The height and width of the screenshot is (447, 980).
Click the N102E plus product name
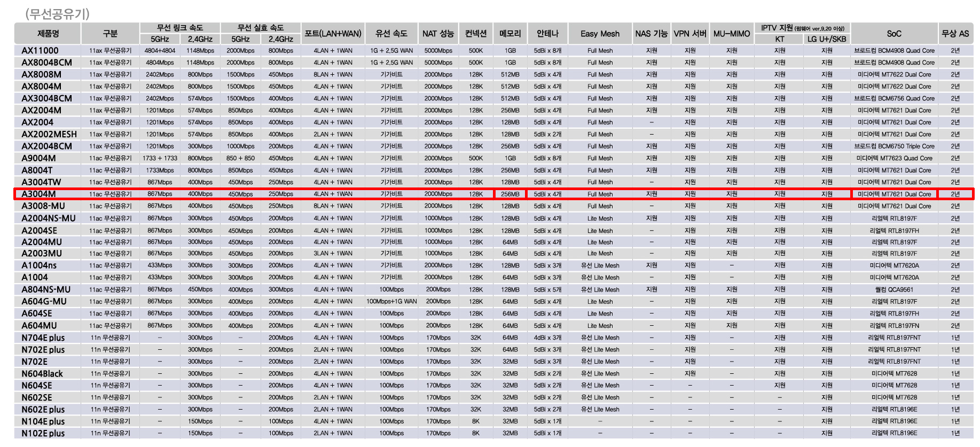coord(43,433)
